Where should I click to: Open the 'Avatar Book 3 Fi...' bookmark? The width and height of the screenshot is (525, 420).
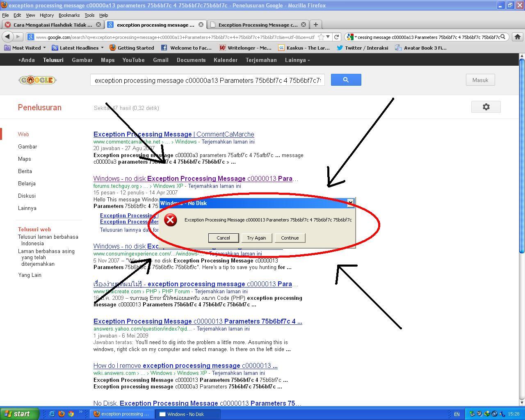point(421,48)
